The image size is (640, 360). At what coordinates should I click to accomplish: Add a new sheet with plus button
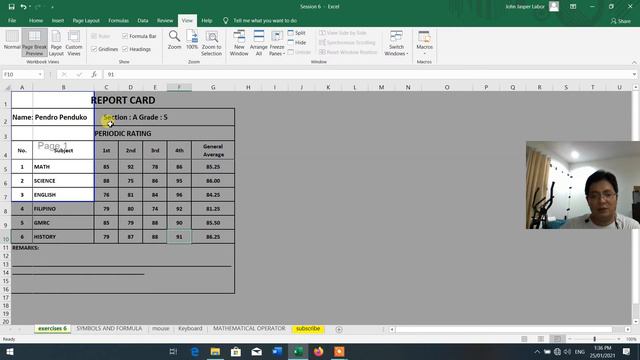tap(339, 329)
